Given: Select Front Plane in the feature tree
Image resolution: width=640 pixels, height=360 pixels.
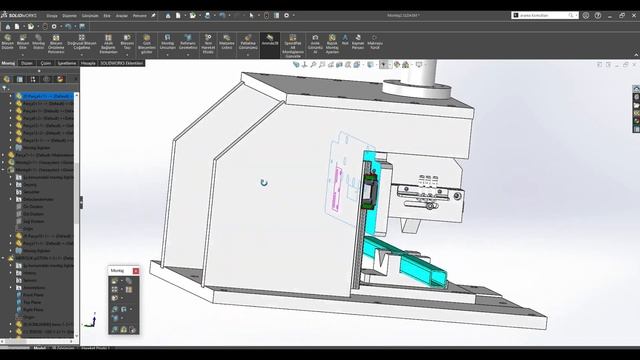Looking at the screenshot, I should coord(33,295).
